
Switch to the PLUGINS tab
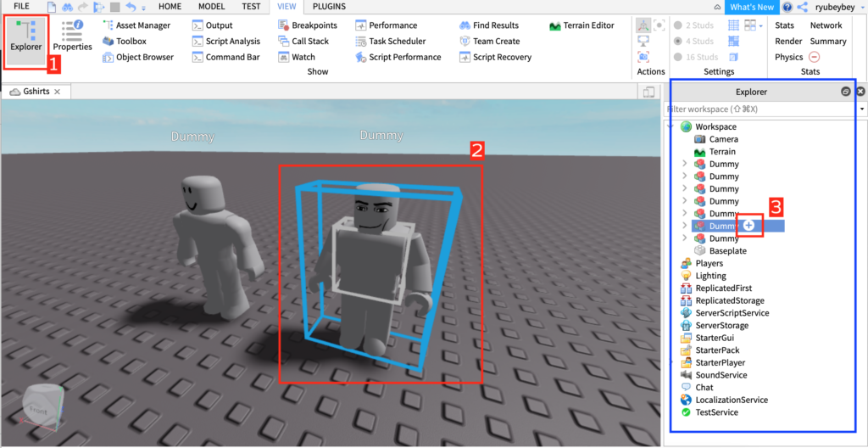330,7
